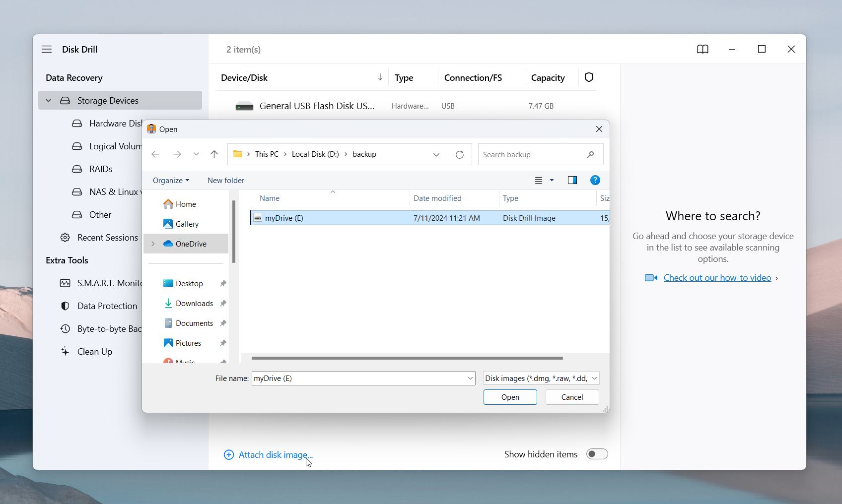Sort by Device/Disk arrow
Image resolution: width=842 pixels, height=504 pixels.
point(380,77)
